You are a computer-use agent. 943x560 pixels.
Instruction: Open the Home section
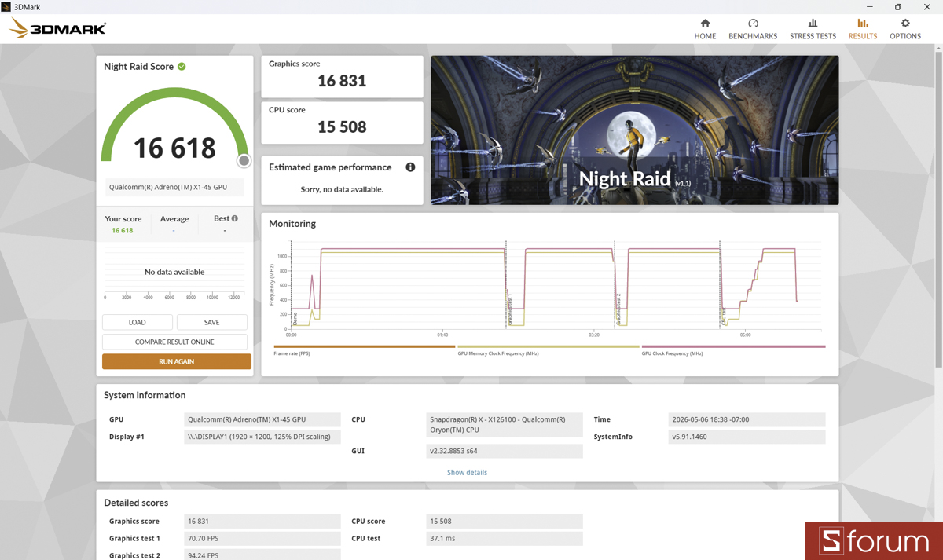[705, 29]
